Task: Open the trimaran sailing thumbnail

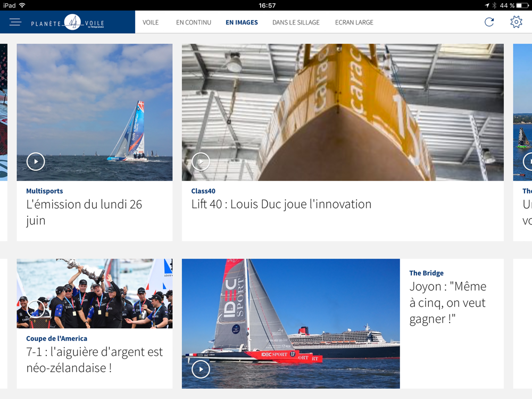Action: [x=95, y=112]
